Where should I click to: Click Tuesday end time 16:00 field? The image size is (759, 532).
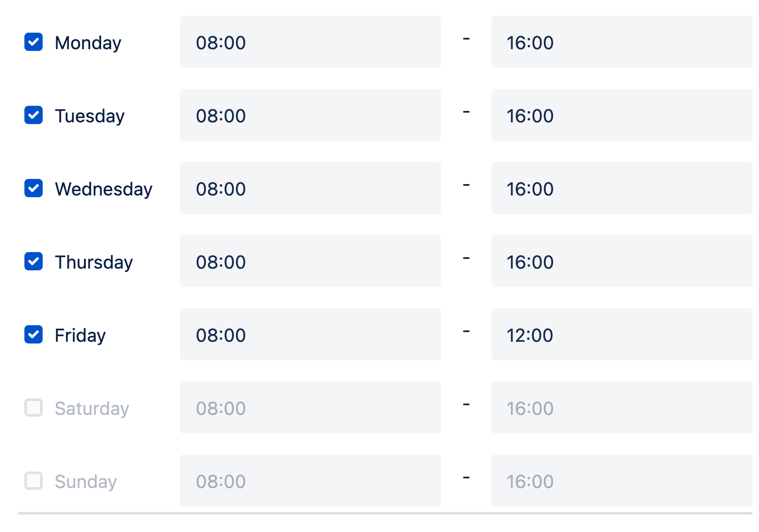[x=621, y=115]
